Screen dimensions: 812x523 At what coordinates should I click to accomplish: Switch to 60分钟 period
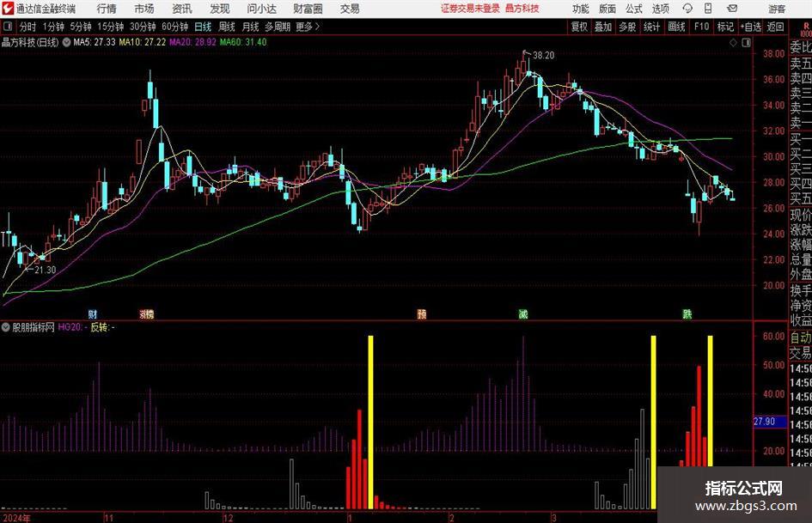pyautogui.click(x=174, y=27)
